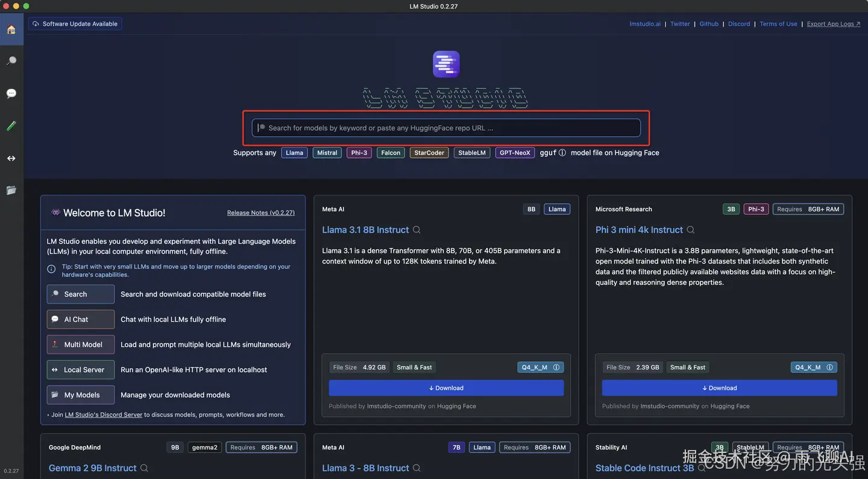Image resolution: width=868 pixels, height=479 pixels.
Task: Click the 7B tag on Llama 3 card
Action: [x=456, y=448]
